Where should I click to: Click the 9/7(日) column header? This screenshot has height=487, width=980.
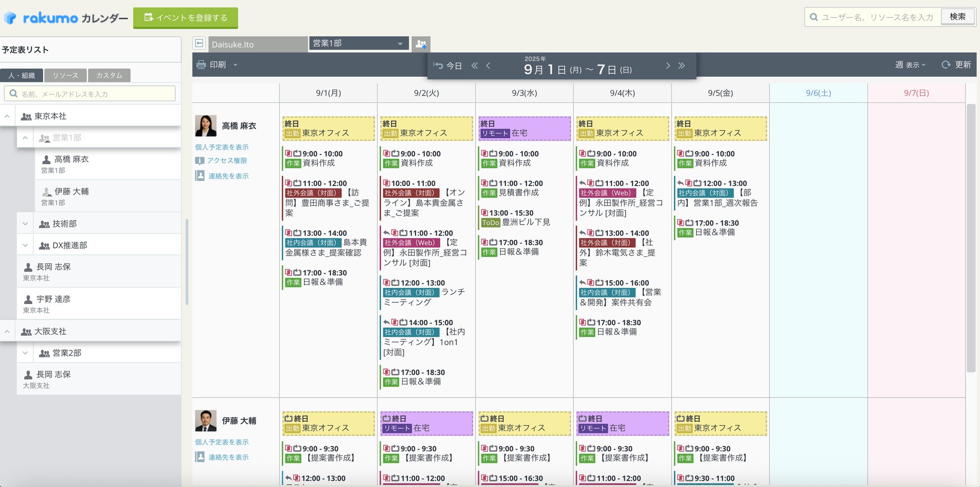[x=916, y=93]
